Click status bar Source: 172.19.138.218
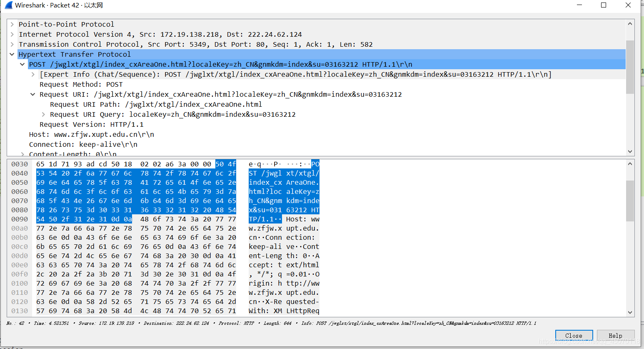The width and height of the screenshot is (644, 349). pos(107,323)
